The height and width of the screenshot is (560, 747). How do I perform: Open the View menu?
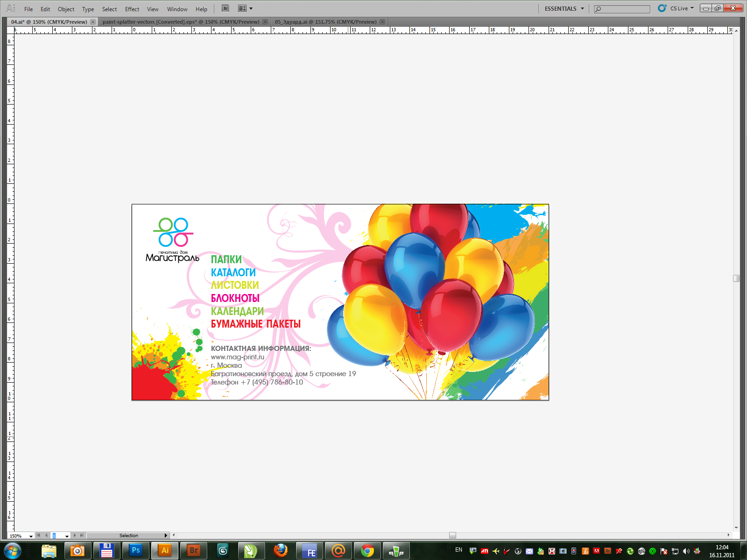click(153, 9)
